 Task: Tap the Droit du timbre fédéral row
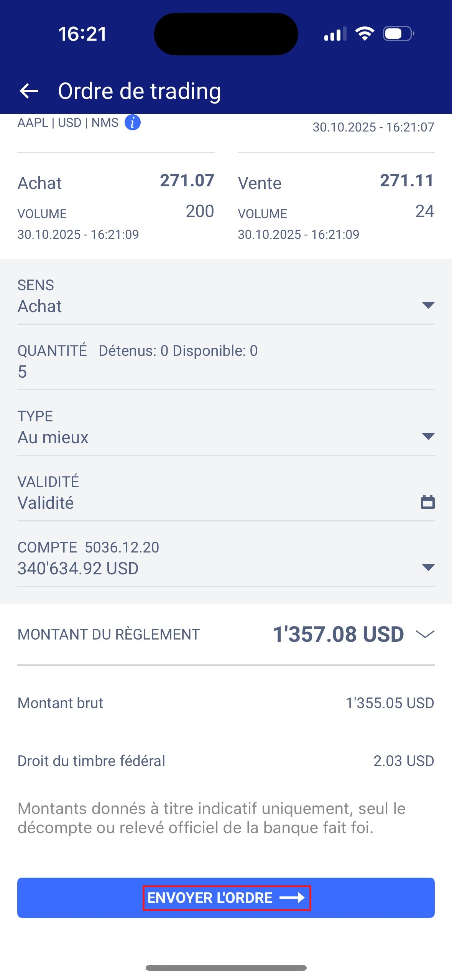point(225,761)
